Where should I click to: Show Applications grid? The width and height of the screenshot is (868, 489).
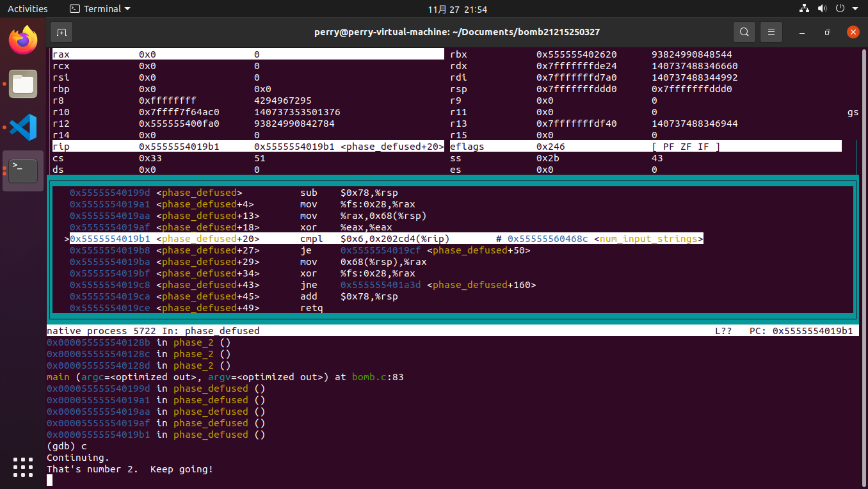(x=23, y=467)
